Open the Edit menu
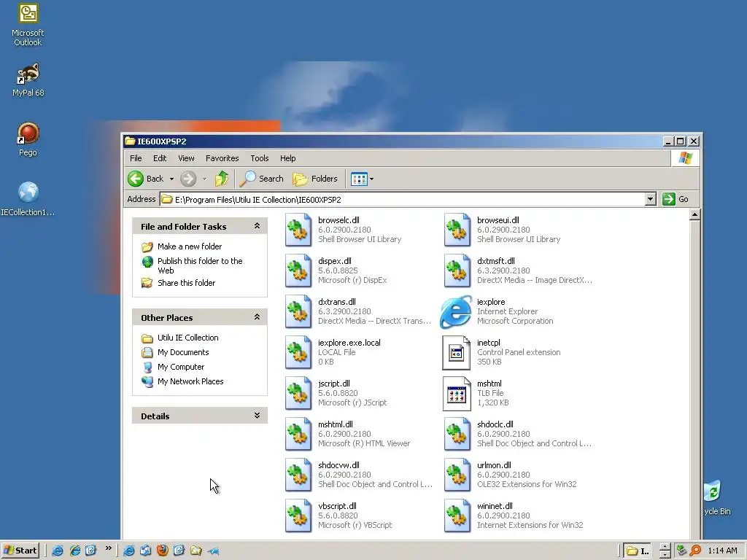The height and width of the screenshot is (560, 747). [160, 158]
